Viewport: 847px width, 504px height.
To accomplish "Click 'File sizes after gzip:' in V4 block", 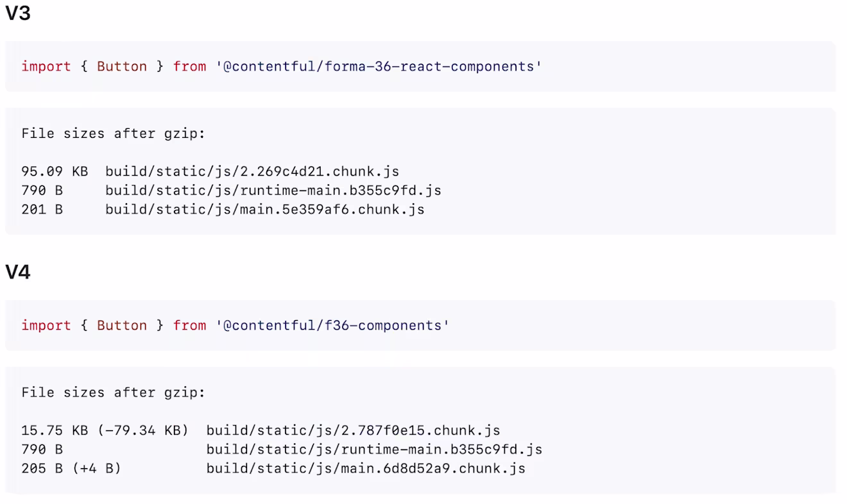I will coord(114,392).
